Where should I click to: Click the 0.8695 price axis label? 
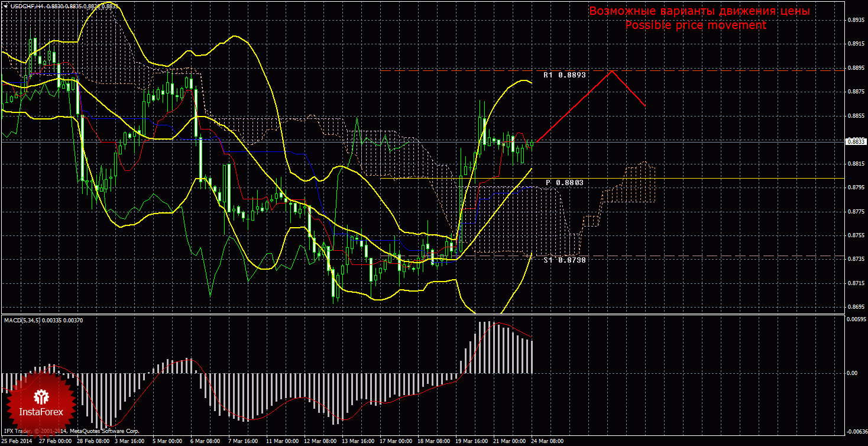(x=856, y=307)
